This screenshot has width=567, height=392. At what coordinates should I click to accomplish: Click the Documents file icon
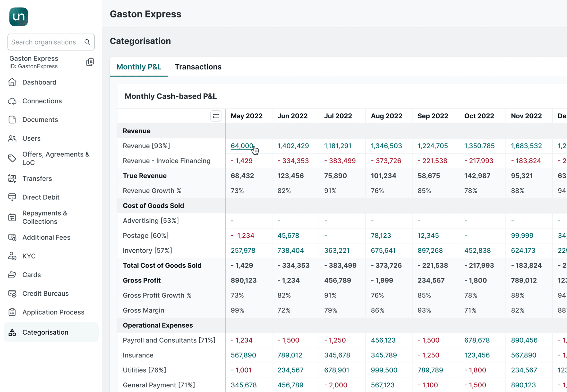(12, 120)
